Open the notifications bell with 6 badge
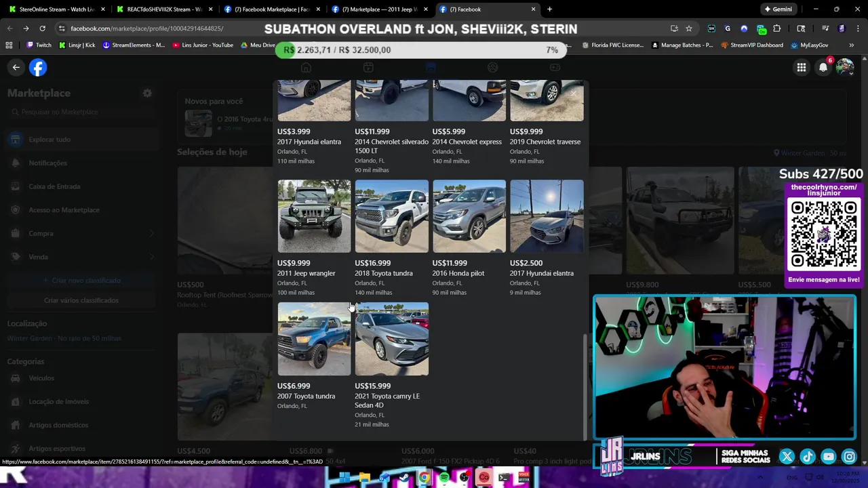 (823, 67)
